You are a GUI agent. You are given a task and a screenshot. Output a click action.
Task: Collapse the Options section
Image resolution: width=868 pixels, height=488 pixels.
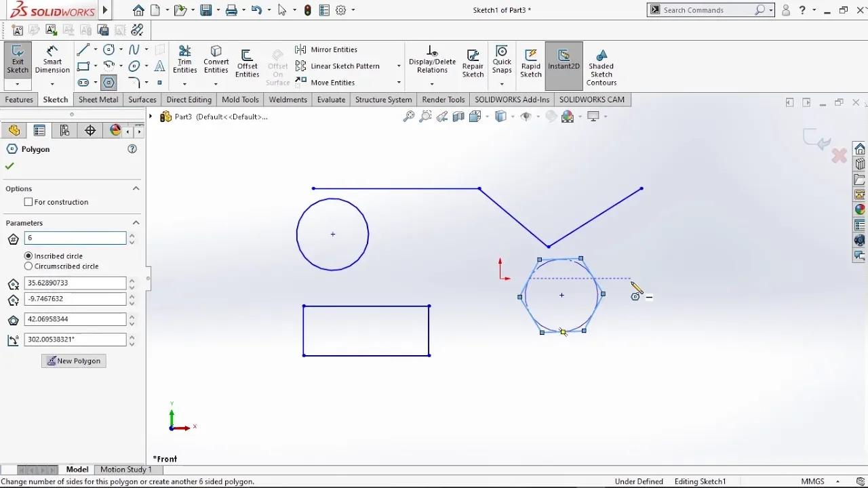pyautogui.click(x=136, y=188)
